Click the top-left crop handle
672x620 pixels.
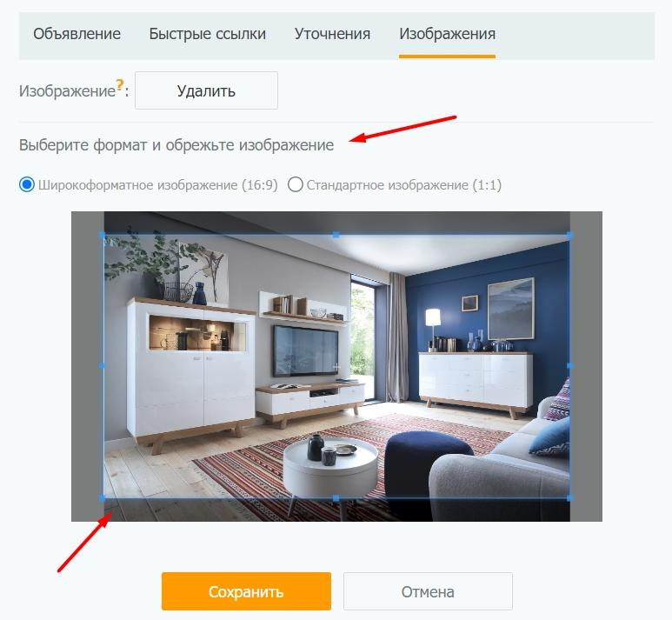[103, 235]
